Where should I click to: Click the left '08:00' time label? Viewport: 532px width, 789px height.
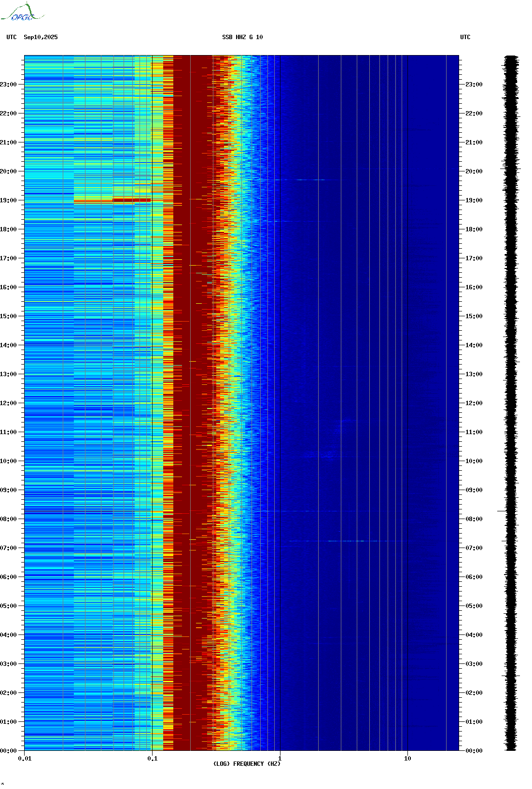coord(8,519)
